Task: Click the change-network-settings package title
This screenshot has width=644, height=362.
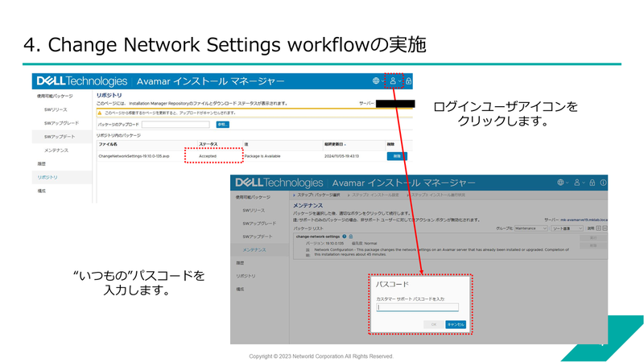Action: click(318, 237)
